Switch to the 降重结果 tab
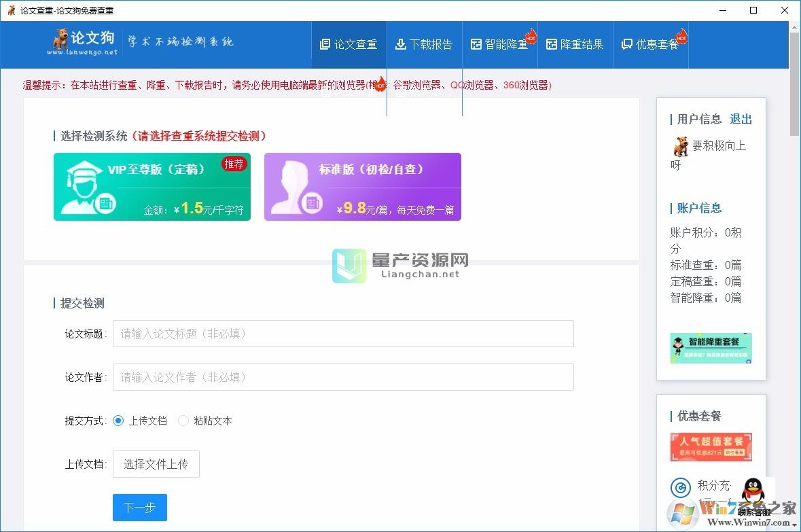 pos(575,43)
